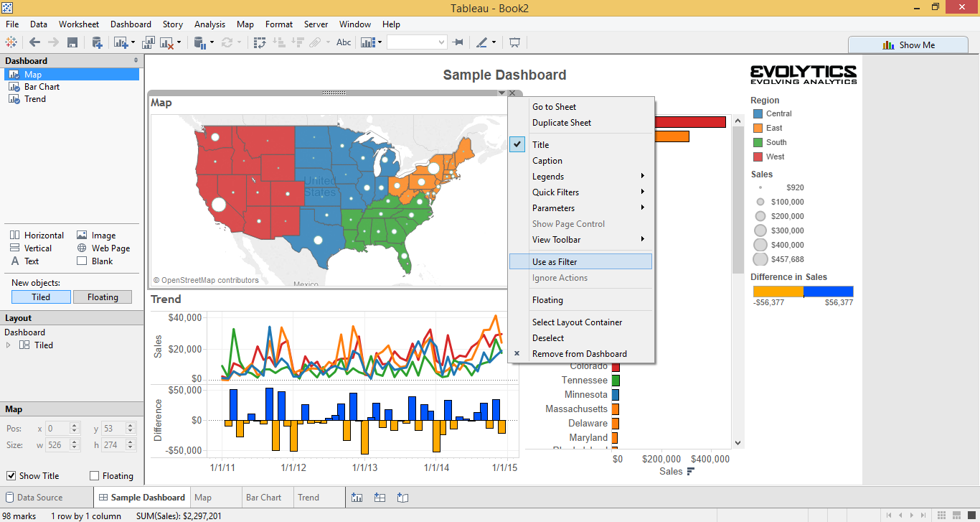
Task: Open the Legends submenu in the context menu
Action: click(x=548, y=176)
